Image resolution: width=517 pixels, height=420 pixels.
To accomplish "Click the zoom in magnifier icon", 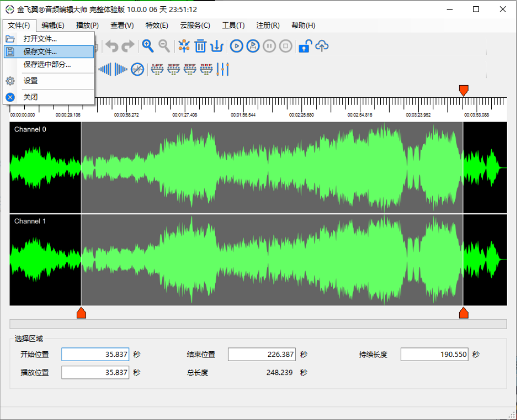I will pyautogui.click(x=148, y=46).
